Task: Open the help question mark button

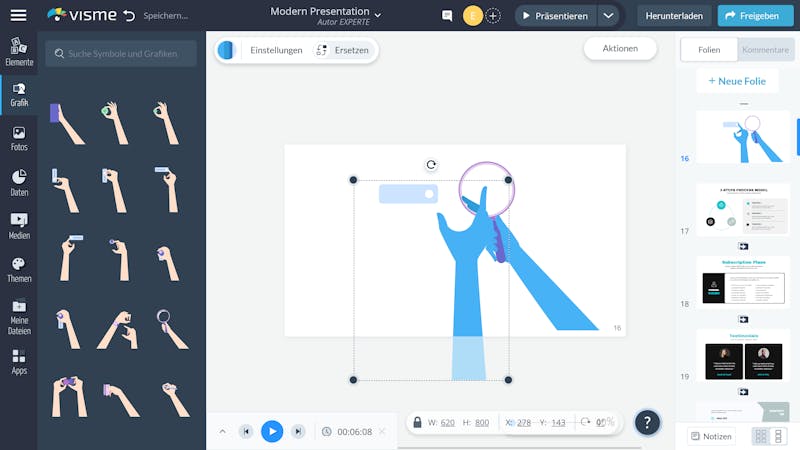Action: point(647,422)
